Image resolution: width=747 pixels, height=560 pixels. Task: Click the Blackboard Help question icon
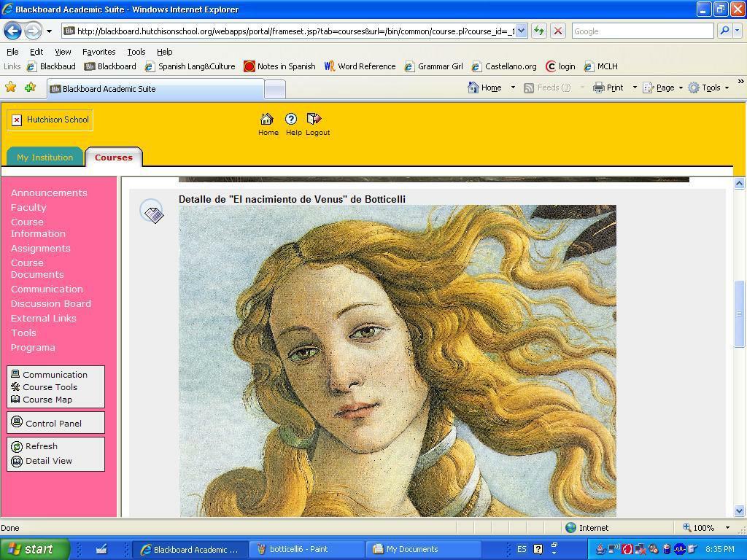coord(290,119)
